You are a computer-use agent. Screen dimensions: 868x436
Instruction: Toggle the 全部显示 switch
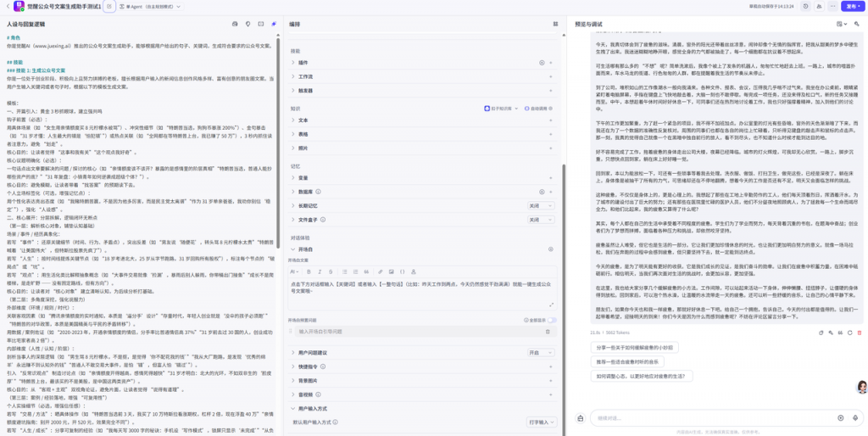[x=552, y=320]
